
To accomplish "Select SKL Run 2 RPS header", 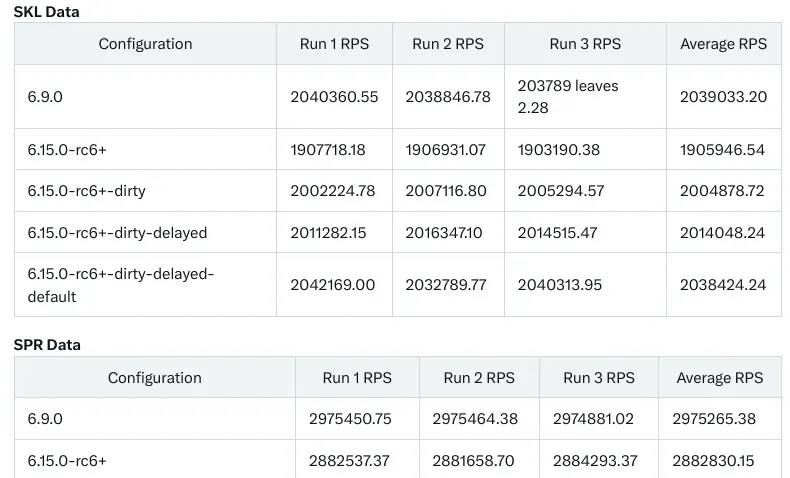I will point(448,44).
